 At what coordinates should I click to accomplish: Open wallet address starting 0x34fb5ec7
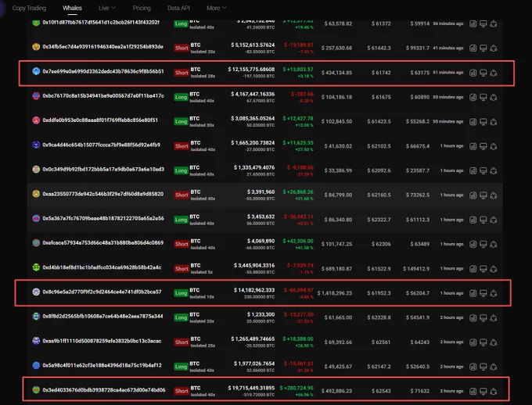[102, 47]
